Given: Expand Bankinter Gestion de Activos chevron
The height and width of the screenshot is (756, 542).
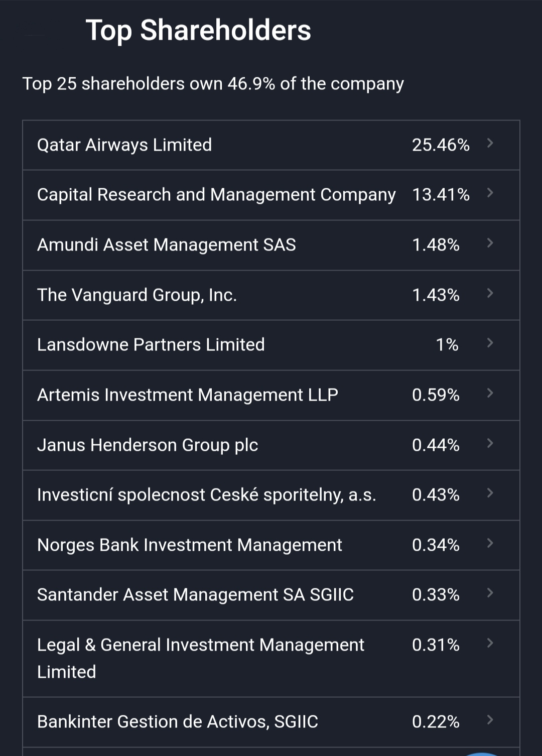Looking at the screenshot, I should click(490, 720).
